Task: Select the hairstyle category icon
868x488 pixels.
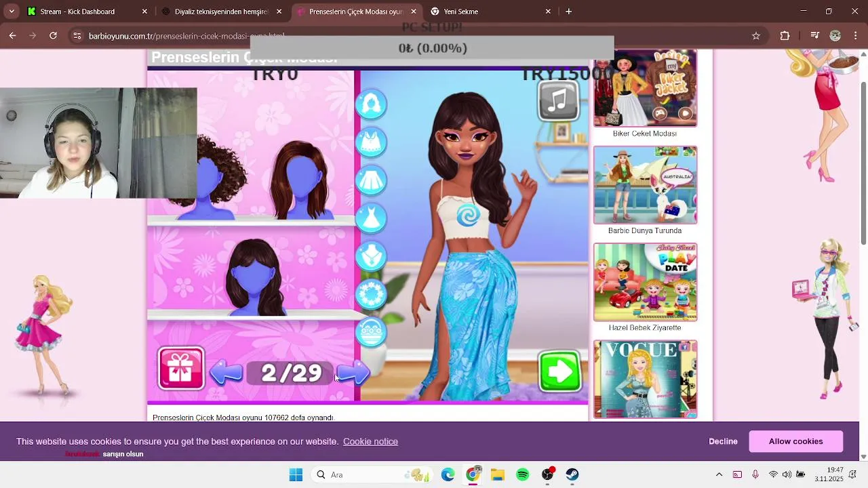Action: point(371,104)
